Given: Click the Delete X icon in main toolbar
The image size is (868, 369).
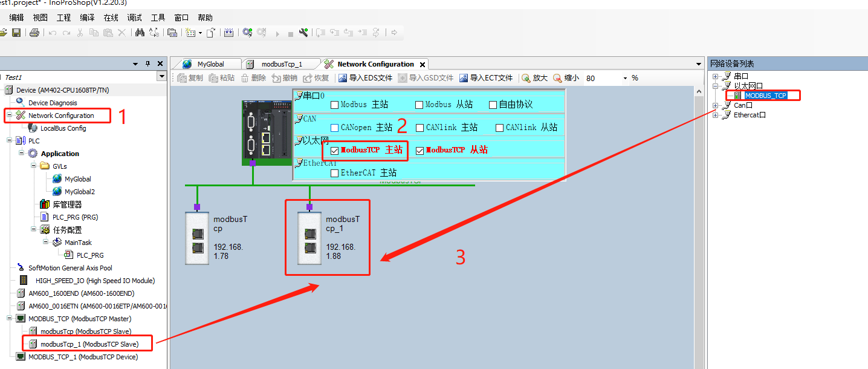Looking at the screenshot, I should click(x=122, y=33).
